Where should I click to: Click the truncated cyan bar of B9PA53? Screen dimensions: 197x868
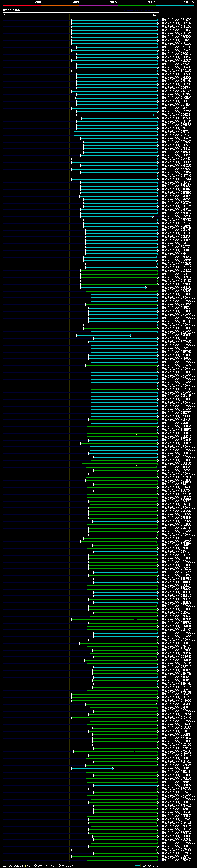[104, 335]
